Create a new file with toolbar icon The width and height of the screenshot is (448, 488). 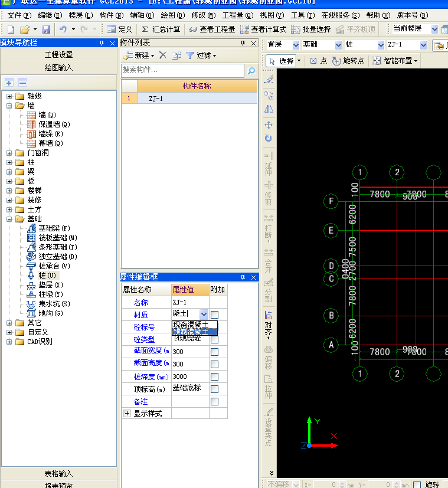coord(11,30)
